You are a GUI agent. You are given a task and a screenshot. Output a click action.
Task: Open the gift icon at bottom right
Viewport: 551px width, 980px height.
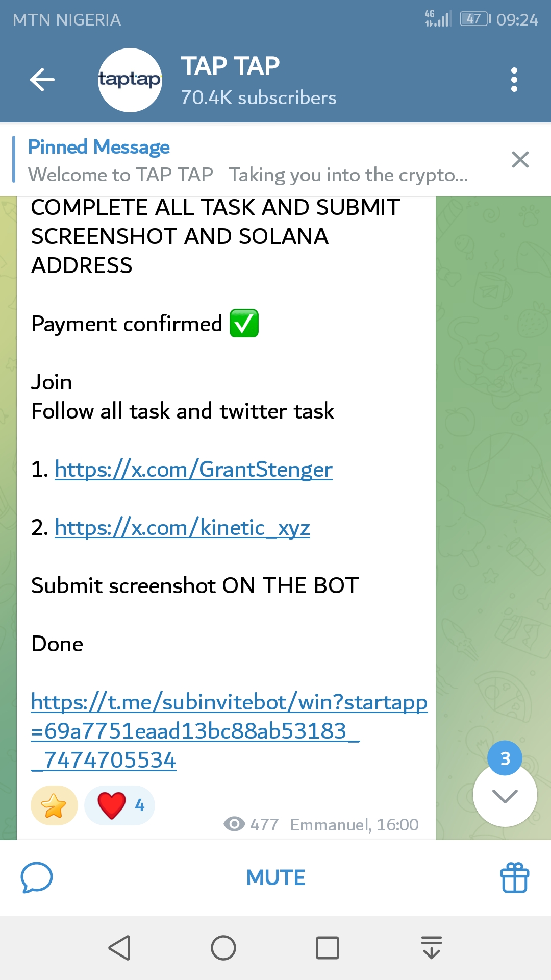coord(514,877)
